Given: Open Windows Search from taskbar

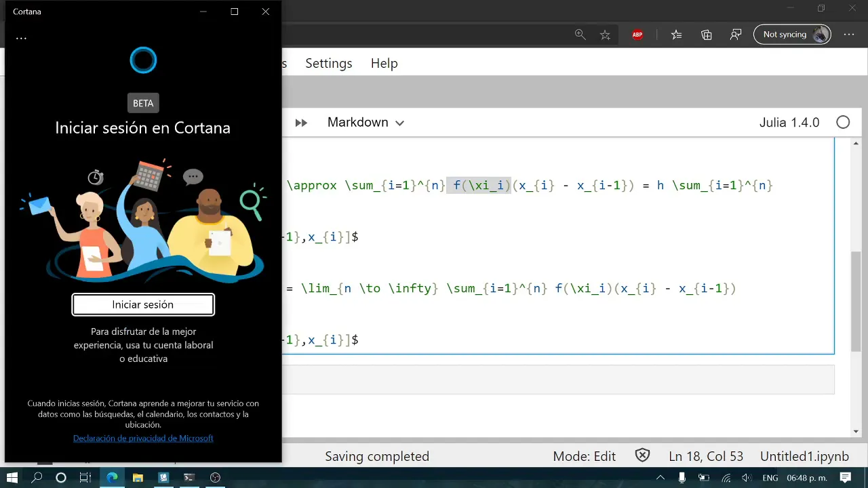Looking at the screenshot, I should click(37, 478).
